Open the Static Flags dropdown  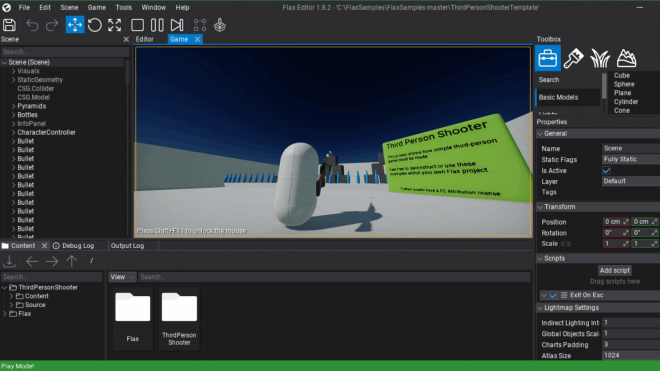point(631,159)
